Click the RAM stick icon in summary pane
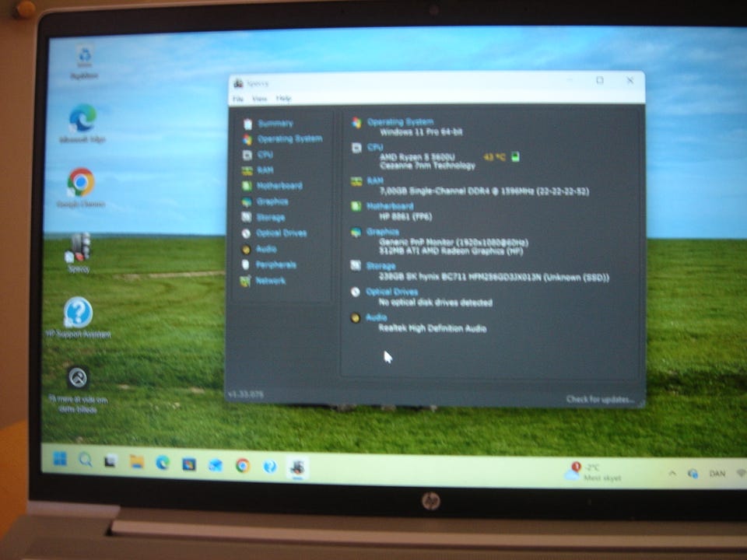Screen dimensions: 747x560 356,182
